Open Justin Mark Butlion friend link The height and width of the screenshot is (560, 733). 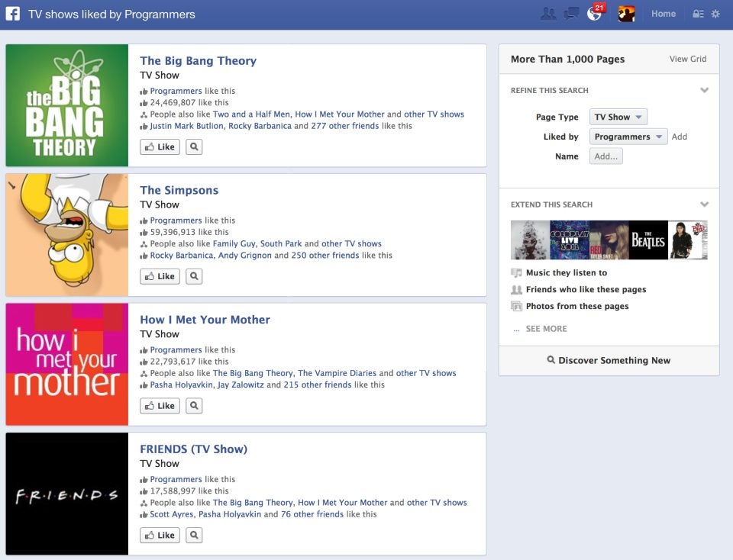click(186, 126)
